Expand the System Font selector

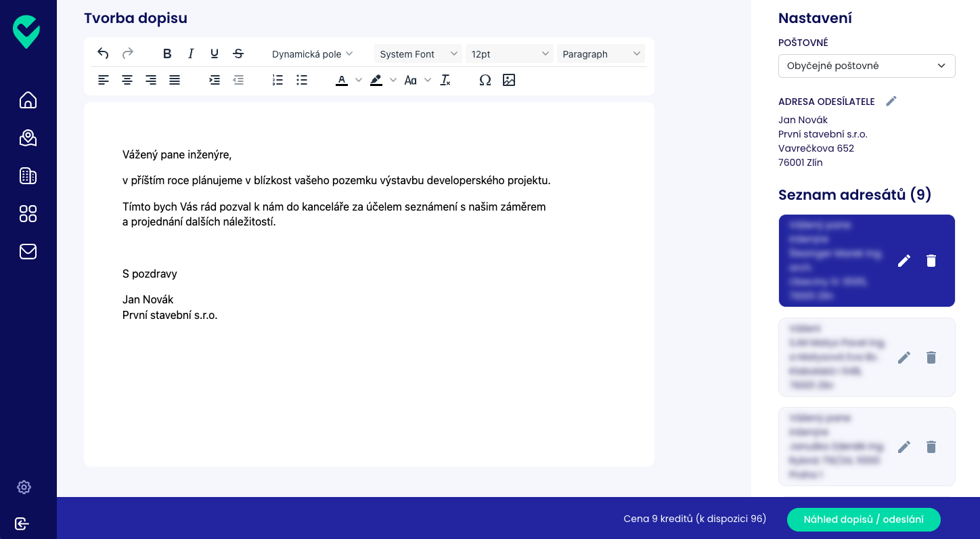tap(418, 54)
